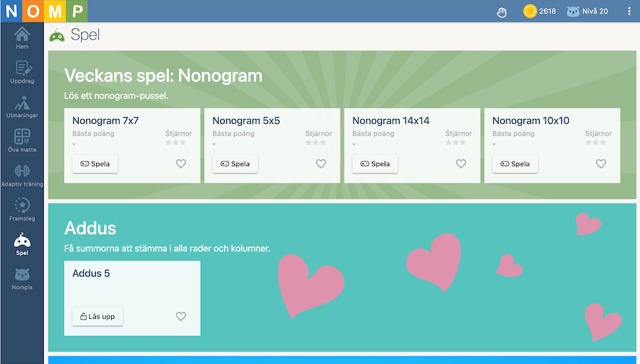
Task: Click the Addus 5 card title
Action: coord(91,273)
